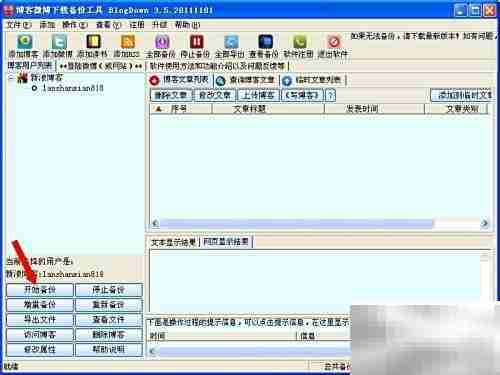Switch to the 博客用户列表 tab
Screen dimensions: 500x375
click(30, 66)
